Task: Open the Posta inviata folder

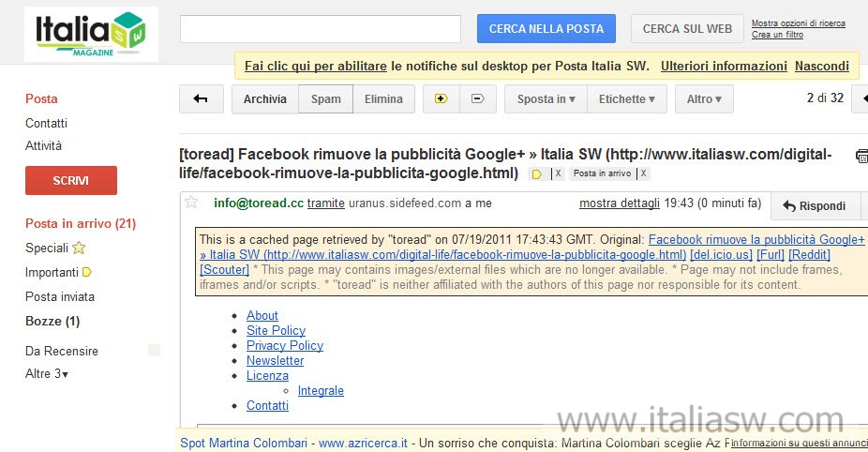Action: click(60, 297)
